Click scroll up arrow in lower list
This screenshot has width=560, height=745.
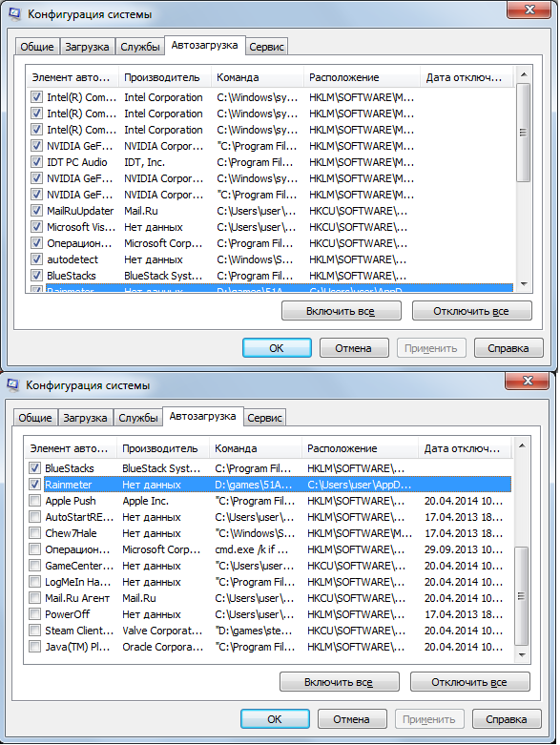522,445
